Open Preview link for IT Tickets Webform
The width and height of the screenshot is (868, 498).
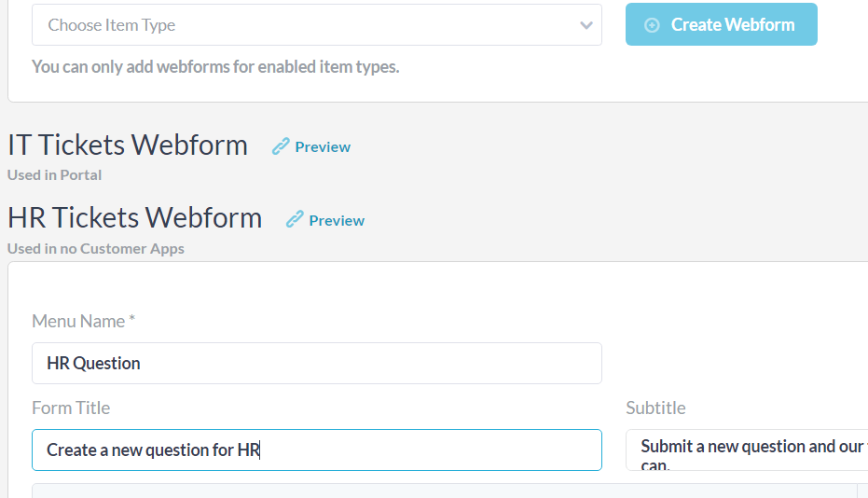[x=323, y=146]
